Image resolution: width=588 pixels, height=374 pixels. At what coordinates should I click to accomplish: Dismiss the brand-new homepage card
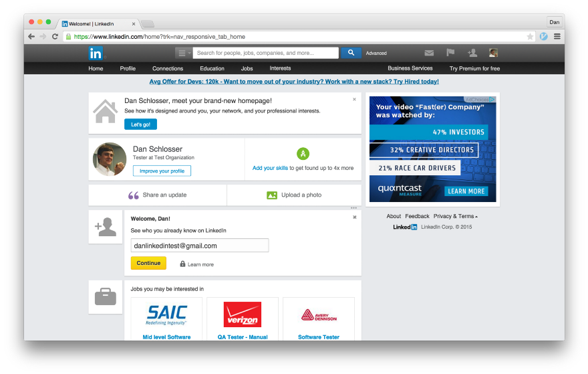tap(354, 100)
